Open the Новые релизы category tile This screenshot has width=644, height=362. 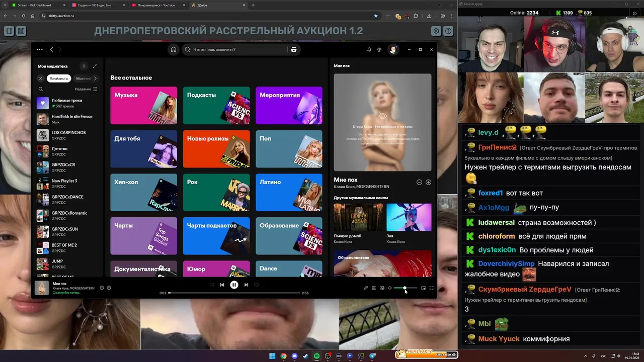coord(216,149)
